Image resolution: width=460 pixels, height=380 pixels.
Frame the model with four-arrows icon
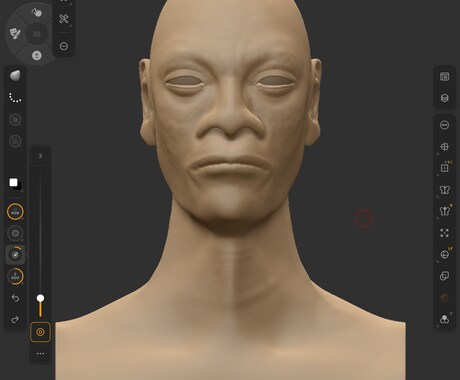444,233
